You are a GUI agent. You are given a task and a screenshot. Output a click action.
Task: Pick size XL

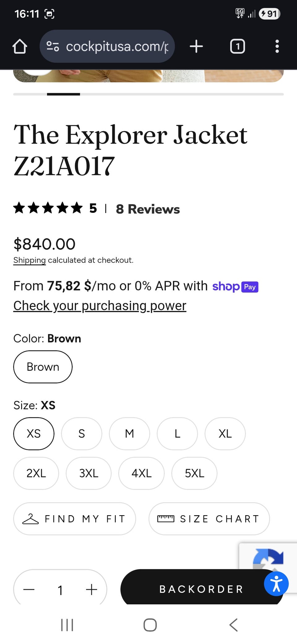[225, 433]
